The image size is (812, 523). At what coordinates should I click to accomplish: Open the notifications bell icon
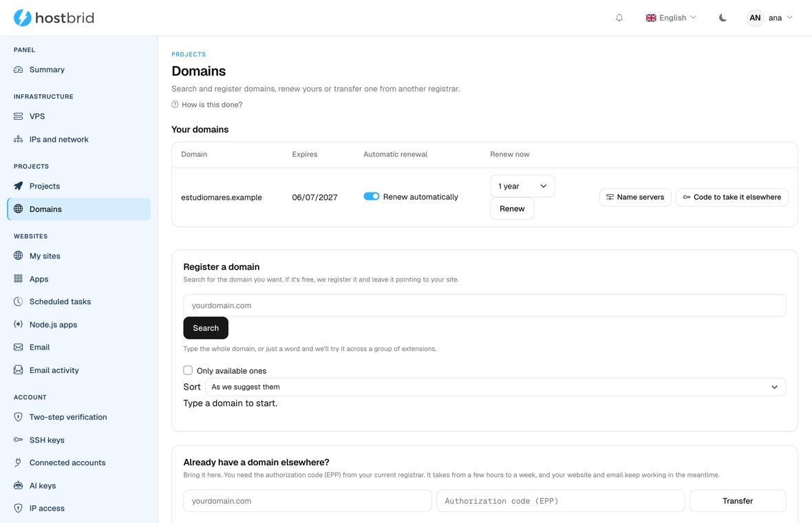point(619,18)
